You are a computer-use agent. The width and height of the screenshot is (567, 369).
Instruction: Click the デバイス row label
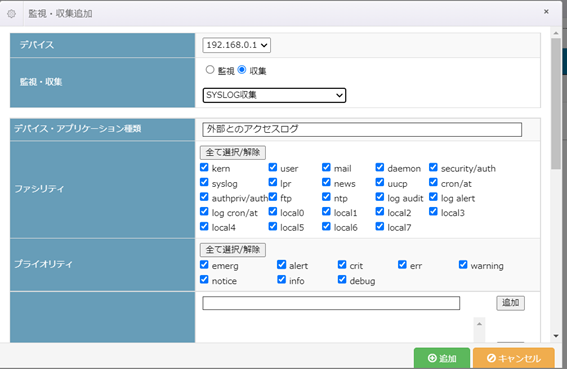(x=37, y=45)
